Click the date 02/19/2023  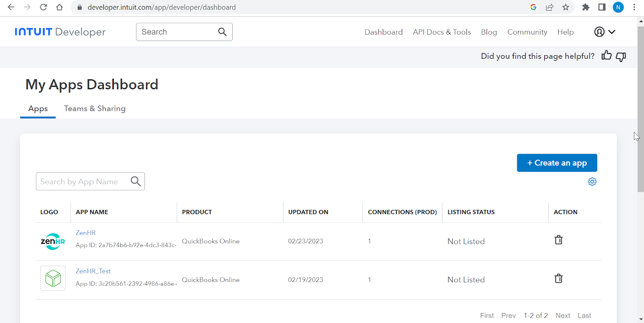pyautogui.click(x=305, y=280)
